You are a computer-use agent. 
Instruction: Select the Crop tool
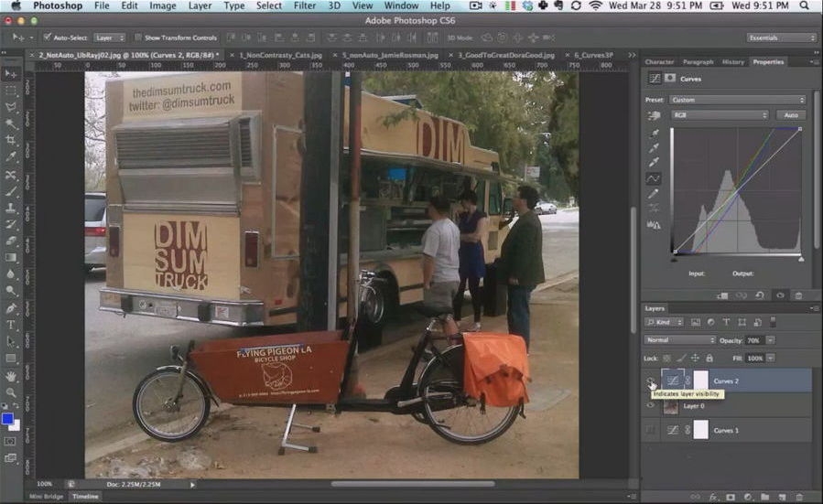click(x=10, y=140)
